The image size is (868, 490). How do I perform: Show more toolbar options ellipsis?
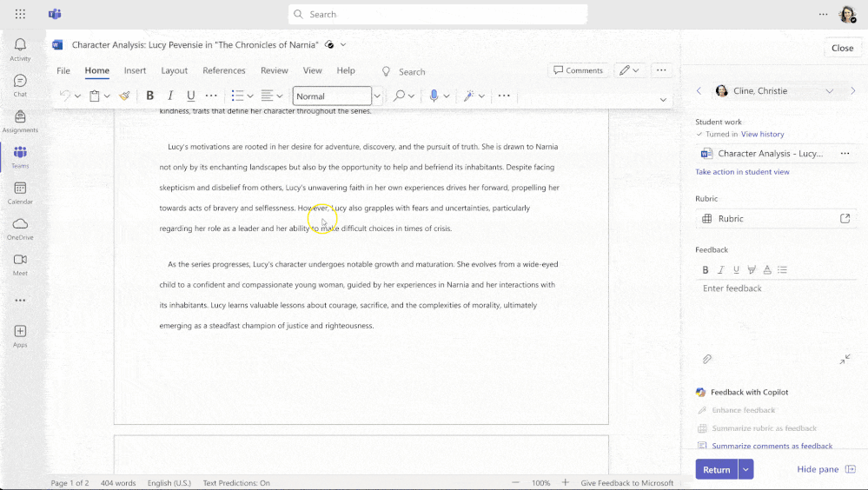tap(504, 96)
